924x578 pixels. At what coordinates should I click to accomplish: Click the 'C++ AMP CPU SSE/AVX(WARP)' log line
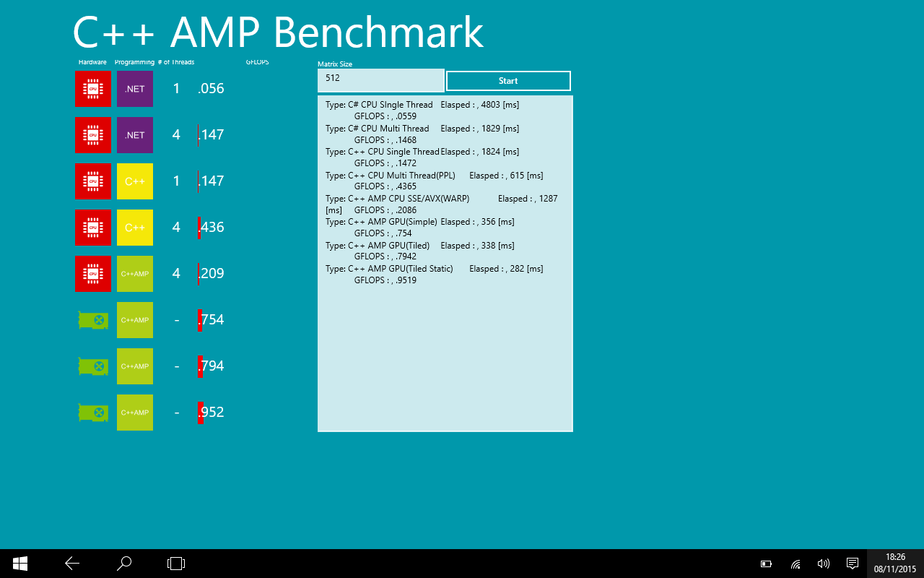pyautogui.click(x=442, y=199)
